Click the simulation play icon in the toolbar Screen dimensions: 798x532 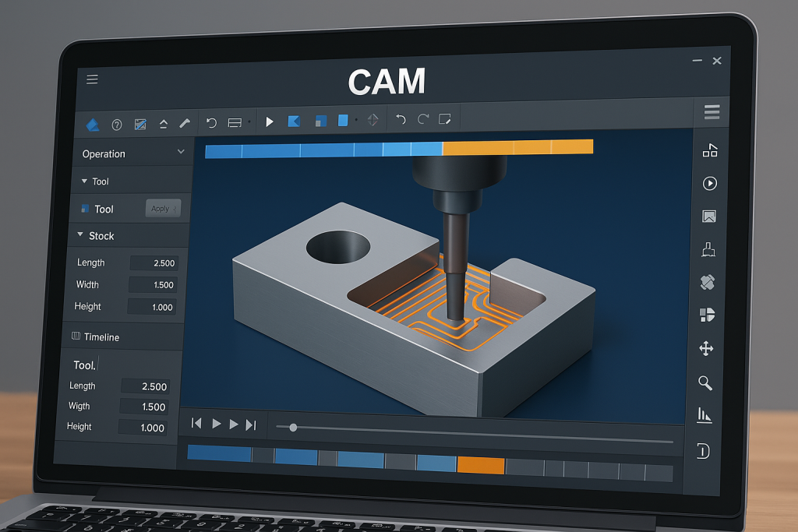pos(270,122)
